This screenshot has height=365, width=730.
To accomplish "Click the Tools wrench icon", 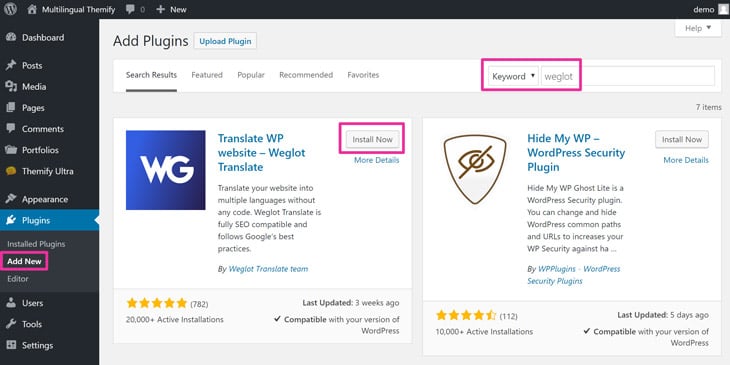I will click(11, 324).
